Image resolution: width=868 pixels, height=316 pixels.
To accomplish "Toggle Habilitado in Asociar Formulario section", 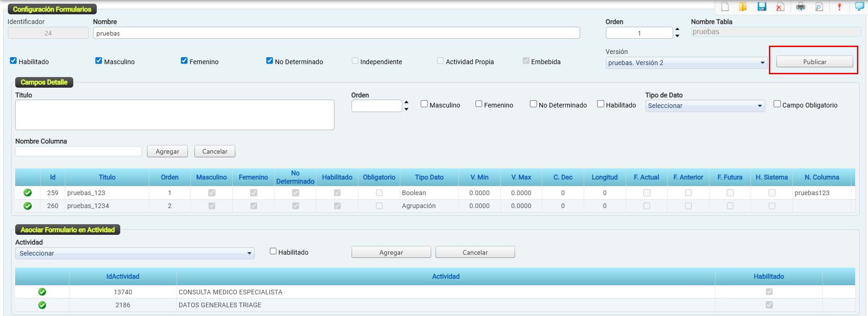I will click(x=273, y=251).
